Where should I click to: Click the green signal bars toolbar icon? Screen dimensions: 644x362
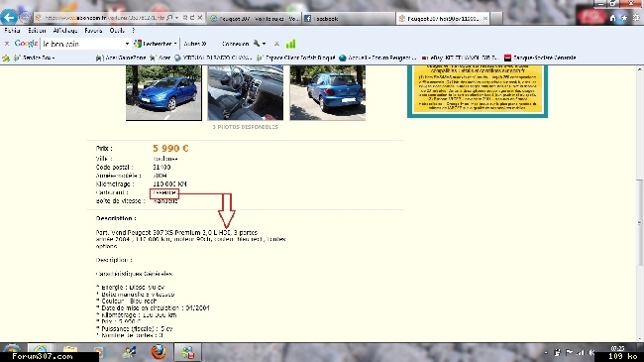(290, 44)
